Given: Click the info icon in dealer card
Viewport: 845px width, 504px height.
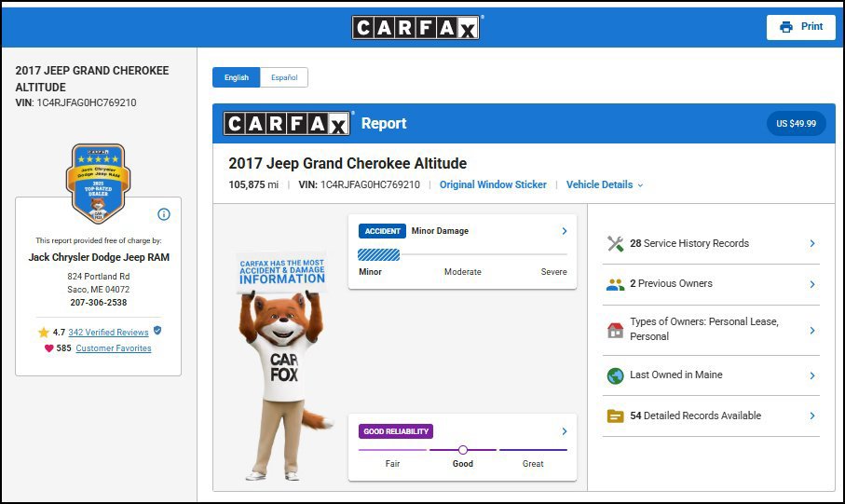Looking at the screenshot, I should [164, 214].
